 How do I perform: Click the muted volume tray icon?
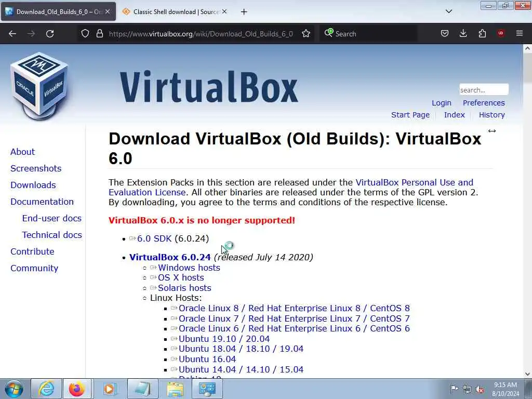coord(480,390)
